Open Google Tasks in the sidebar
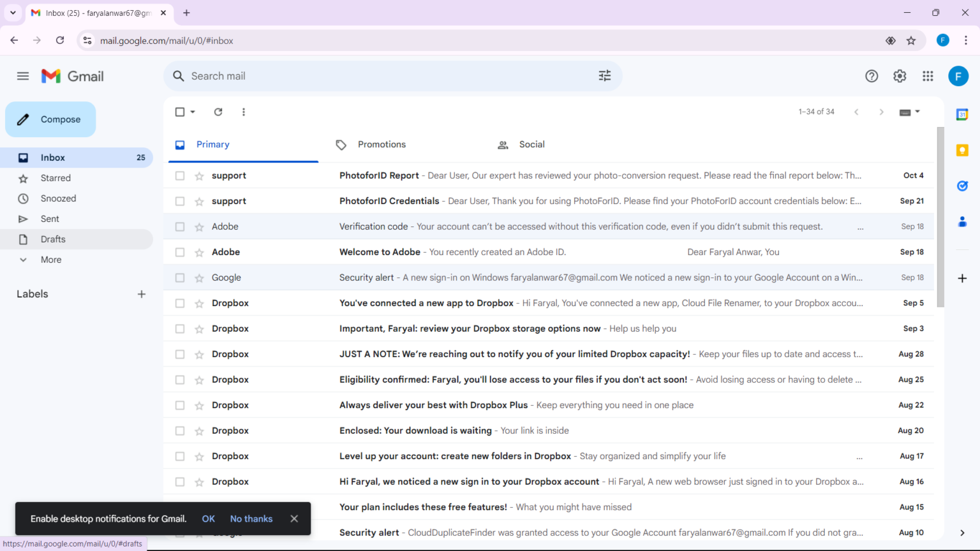This screenshot has height=551, width=980. pyautogui.click(x=962, y=186)
